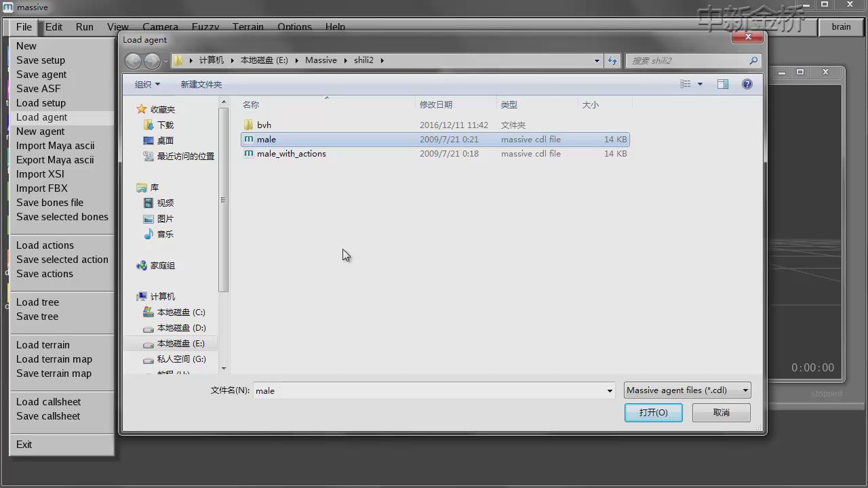The height and width of the screenshot is (488, 868).
Task: Click 本地磁盘 (E:) in the breadcrumb path
Action: coord(264,60)
